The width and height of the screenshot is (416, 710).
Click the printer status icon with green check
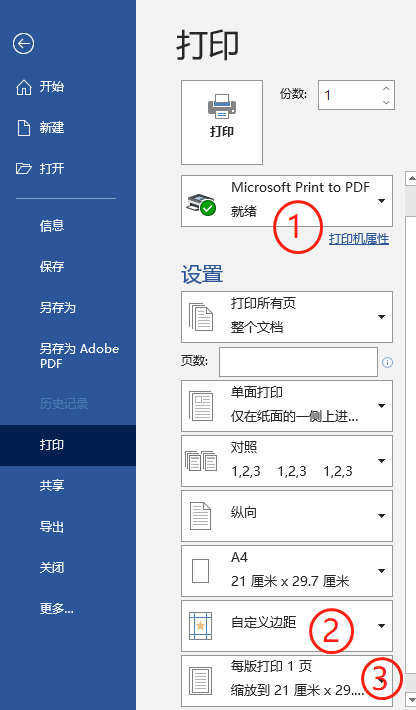[201, 205]
